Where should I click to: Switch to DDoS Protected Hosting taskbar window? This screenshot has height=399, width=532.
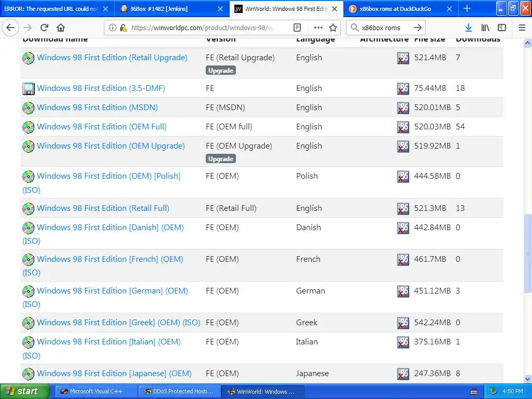[179, 392]
